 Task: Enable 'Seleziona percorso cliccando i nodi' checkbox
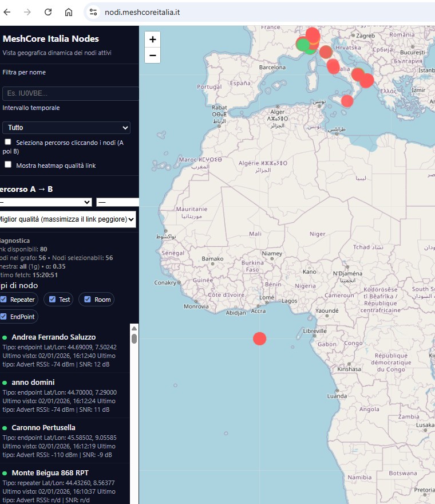(x=8, y=141)
